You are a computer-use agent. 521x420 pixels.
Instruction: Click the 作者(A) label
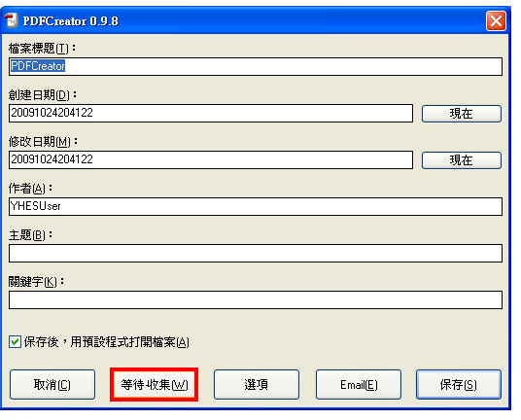point(30,189)
